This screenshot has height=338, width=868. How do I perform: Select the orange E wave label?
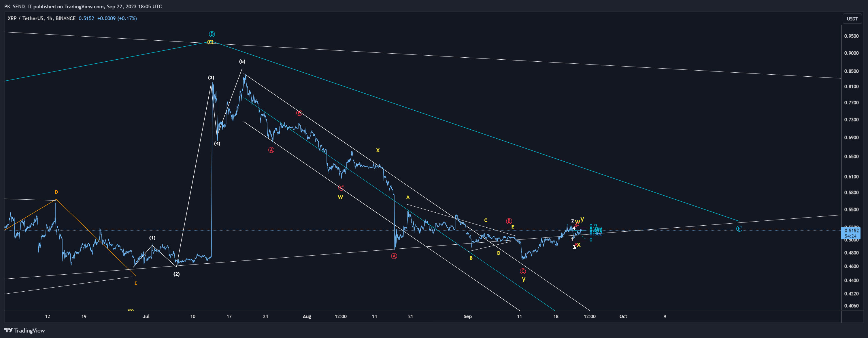(x=136, y=284)
